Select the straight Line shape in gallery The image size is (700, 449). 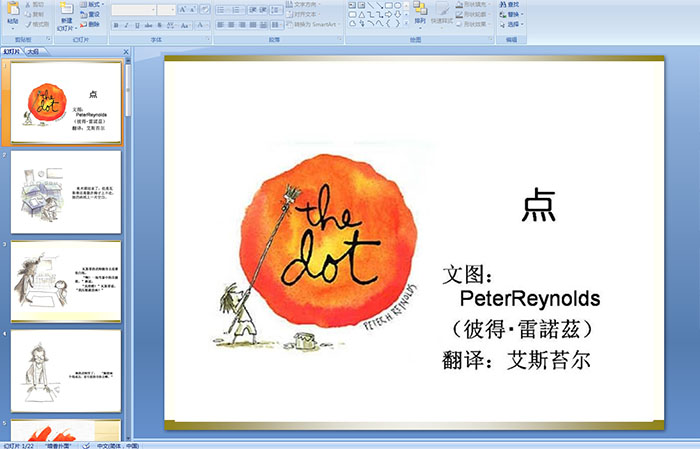[371, 5]
